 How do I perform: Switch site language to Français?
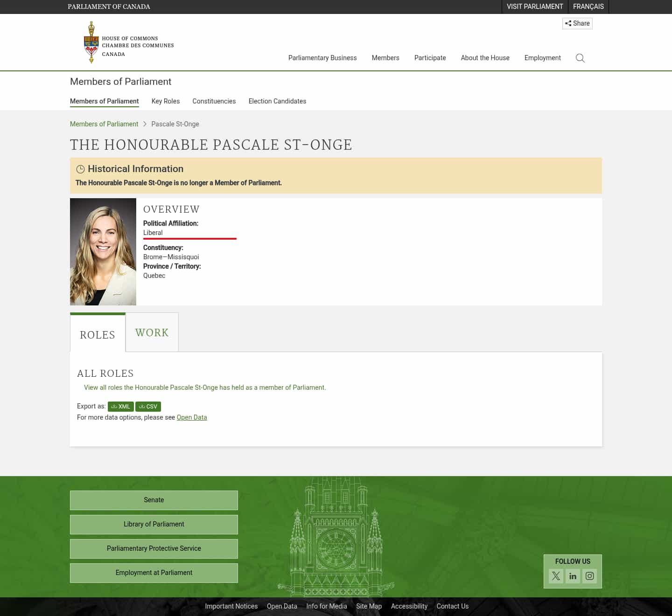pyautogui.click(x=588, y=7)
